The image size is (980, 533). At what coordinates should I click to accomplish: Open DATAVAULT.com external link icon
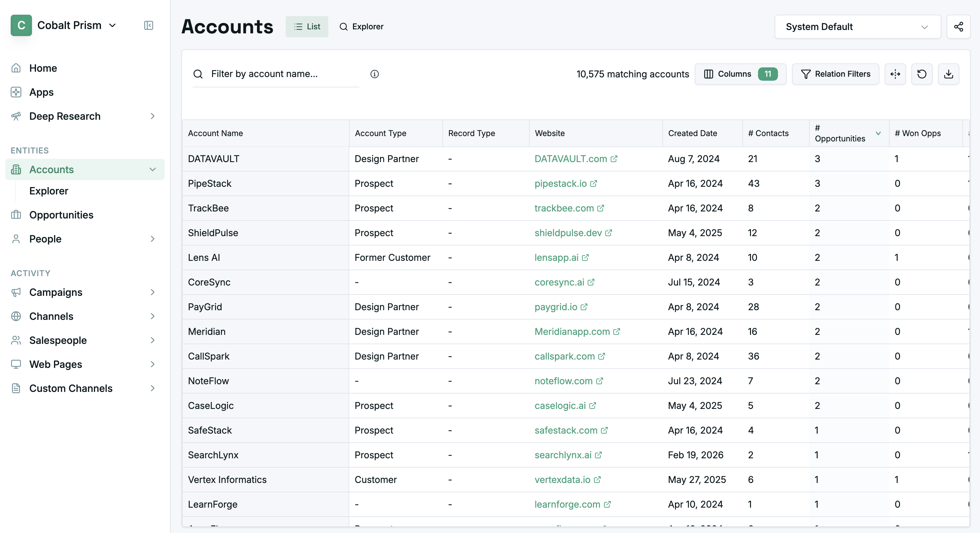pyautogui.click(x=614, y=159)
